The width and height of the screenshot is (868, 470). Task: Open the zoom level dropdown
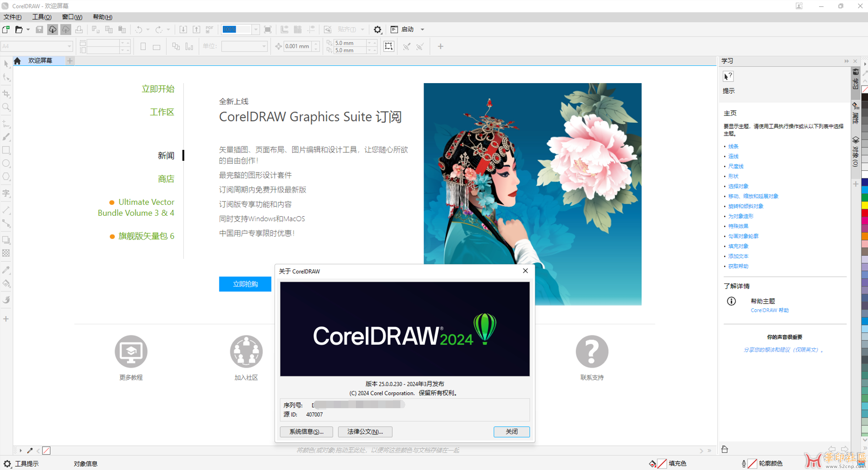[x=256, y=30]
